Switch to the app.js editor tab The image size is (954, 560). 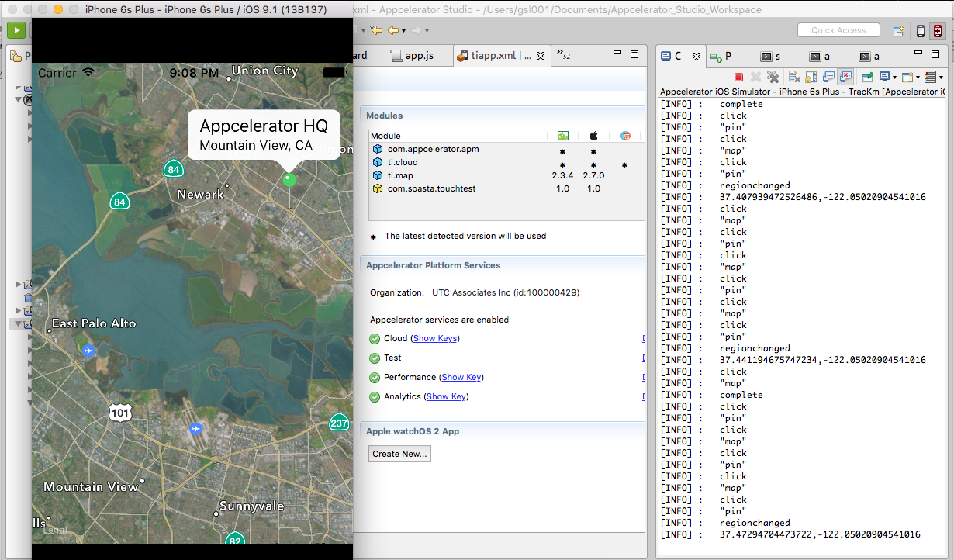(x=412, y=56)
